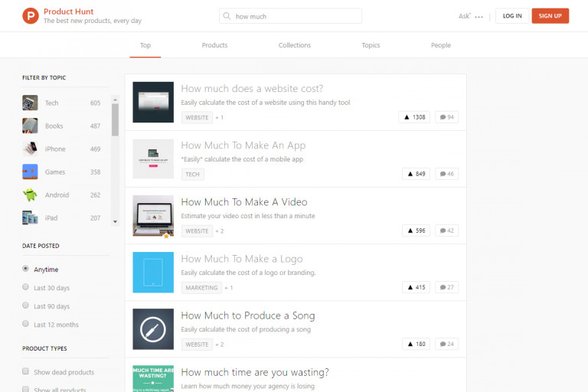The image size is (588, 392).
Task: Select the Tech topic icon
Action: 30,103
